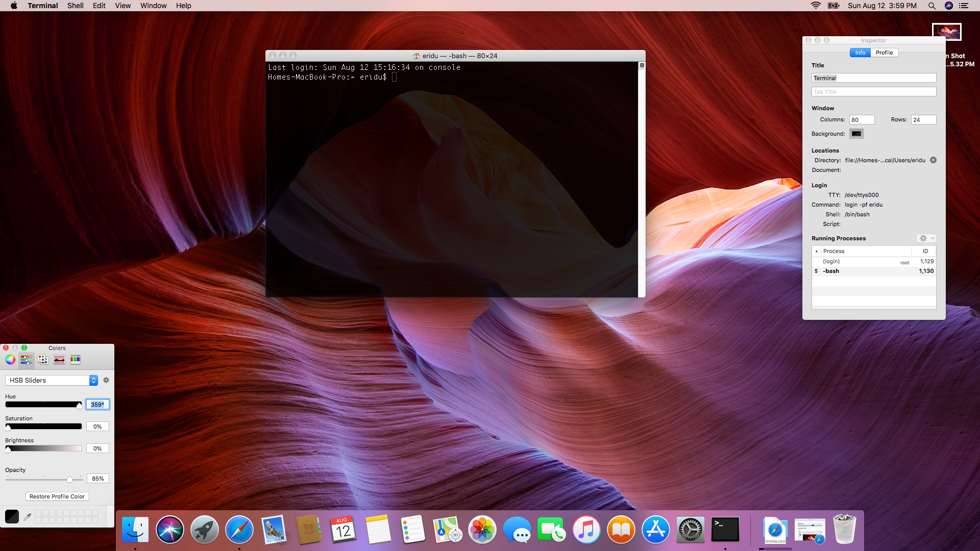This screenshot has height=551, width=980.
Task: Click the Wi-Fi status icon
Action: point(816,6)
